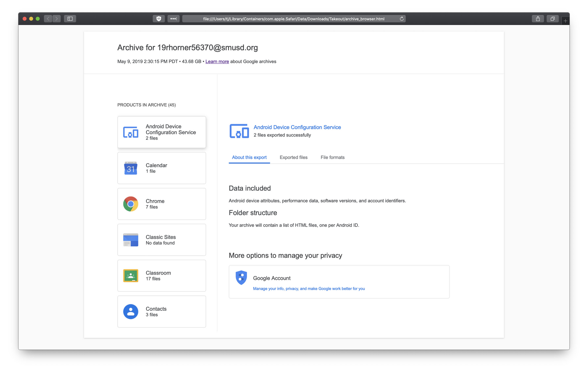Open the Google Account privacy card
Image resolution: width=588 pixels, height=374 pixels.
(339, 282)
